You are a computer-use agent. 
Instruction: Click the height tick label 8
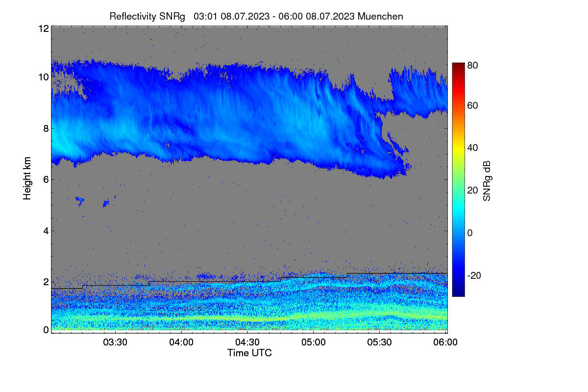[46, 128]
